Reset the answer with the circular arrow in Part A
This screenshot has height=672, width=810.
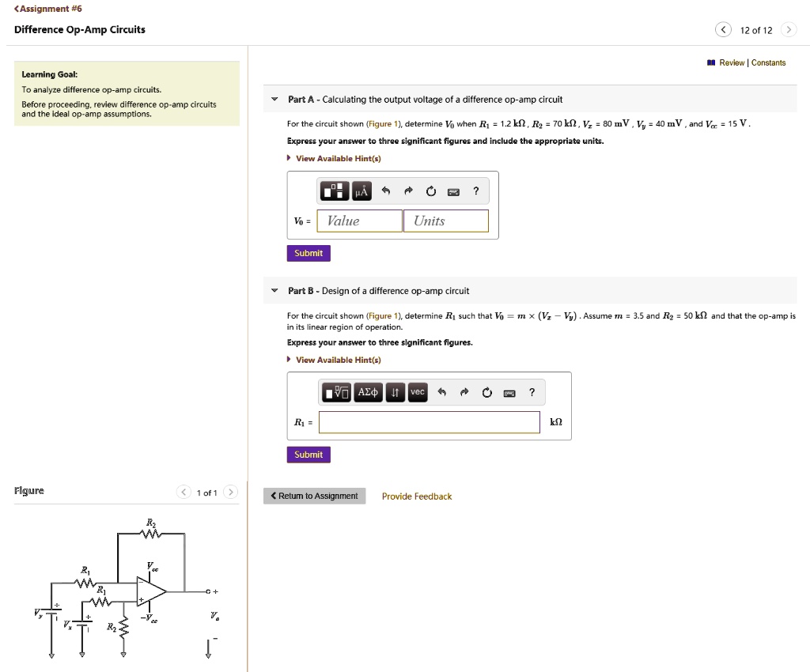pyautogui.click(x=431, y=191)
